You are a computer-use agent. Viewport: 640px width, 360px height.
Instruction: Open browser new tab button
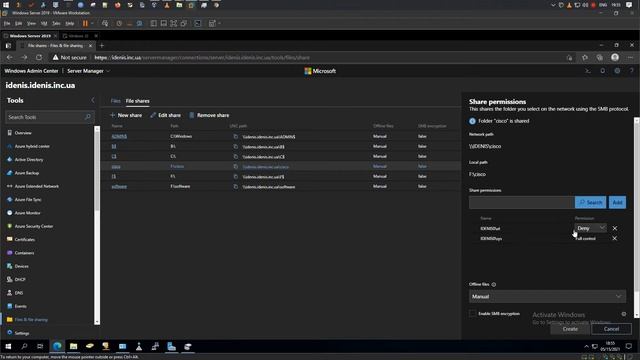tap(102, 46)
